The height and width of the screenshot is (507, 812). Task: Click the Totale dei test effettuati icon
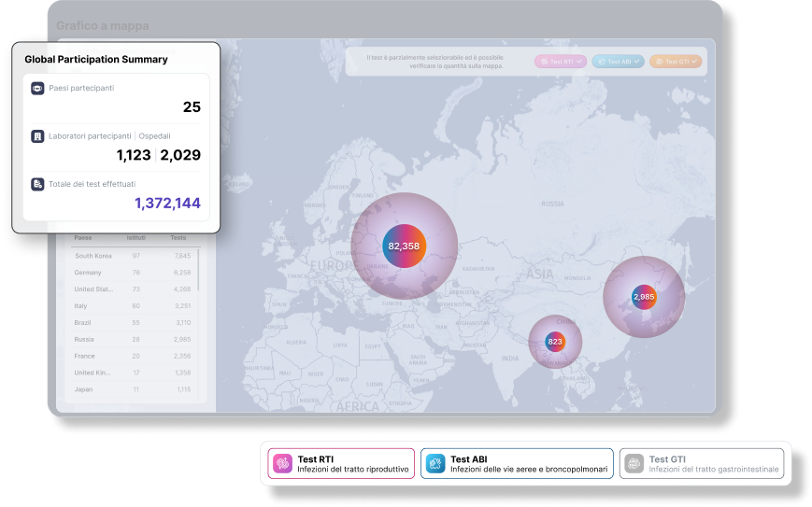37,184
